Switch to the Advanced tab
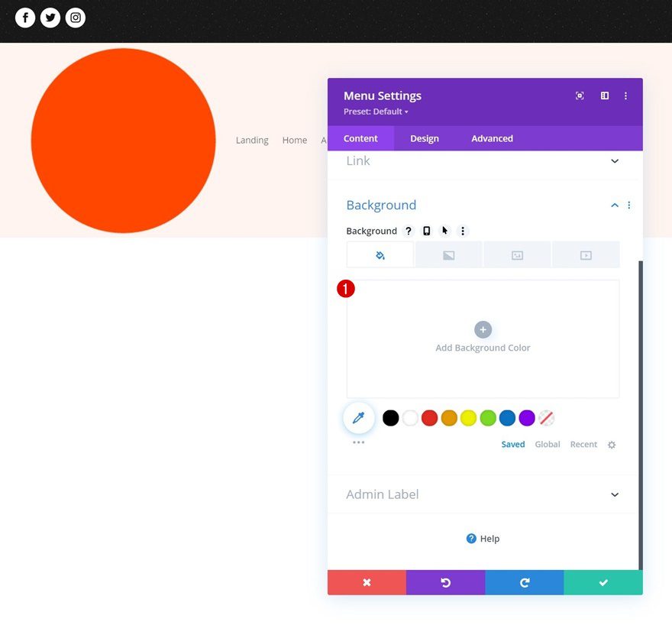The image size is (672, 625). point(491,138)
